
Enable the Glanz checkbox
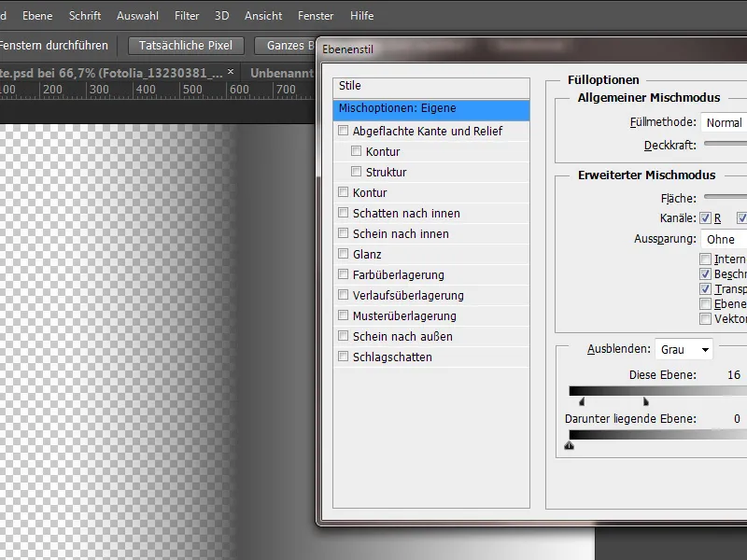click(343, 253)
